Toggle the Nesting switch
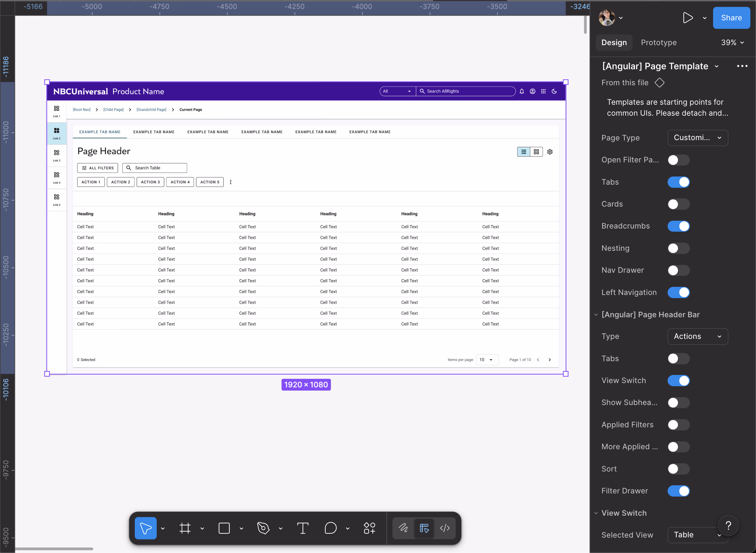This screenshot has width=756, height=553. [678, 248]
